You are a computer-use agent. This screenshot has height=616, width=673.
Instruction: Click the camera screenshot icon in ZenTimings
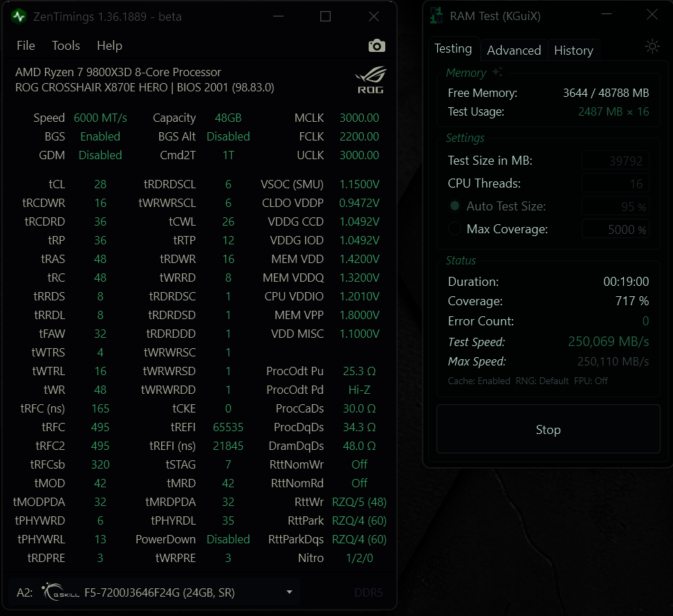point(376,46)
